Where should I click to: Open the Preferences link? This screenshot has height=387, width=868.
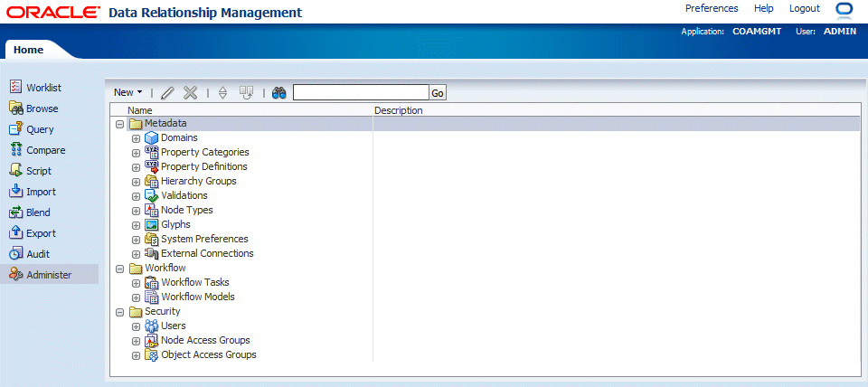tap(712, 8)
